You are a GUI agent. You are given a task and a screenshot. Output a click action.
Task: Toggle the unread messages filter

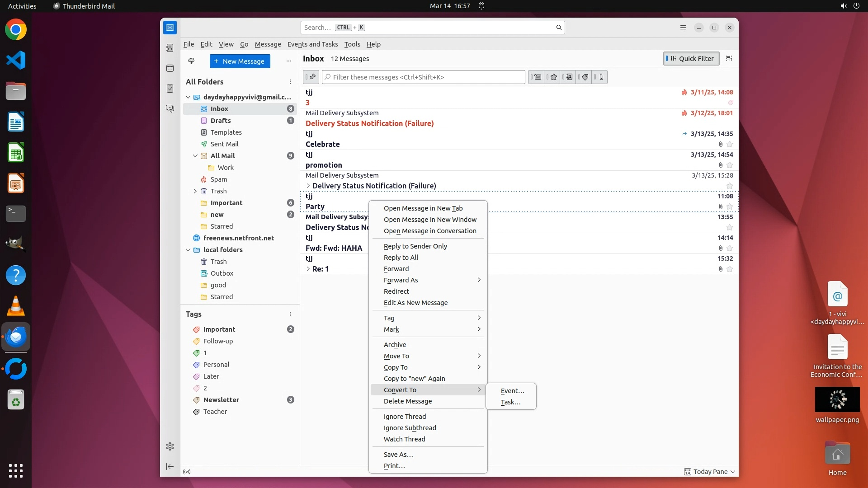pyautogui.click(x=537, y=77)
